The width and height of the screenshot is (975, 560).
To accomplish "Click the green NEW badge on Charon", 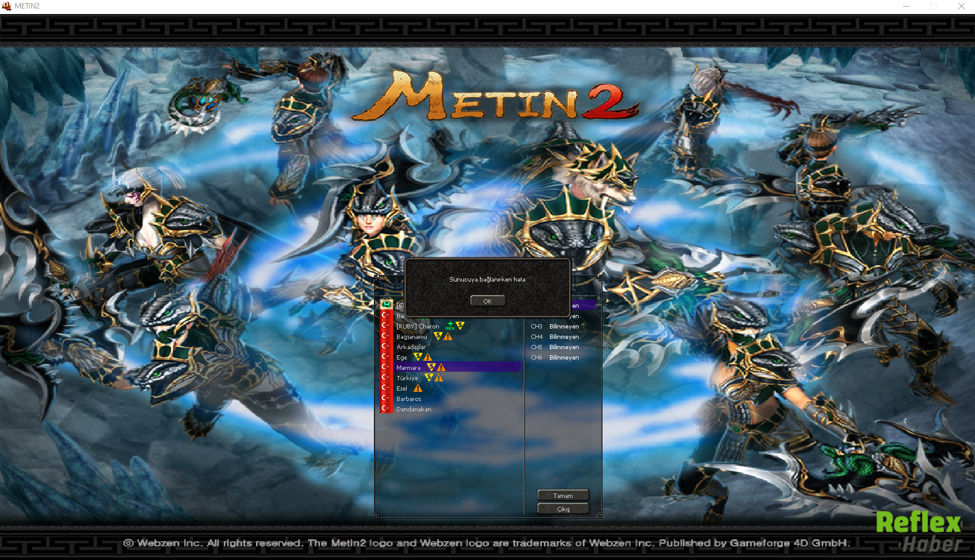I will [450, 326].
